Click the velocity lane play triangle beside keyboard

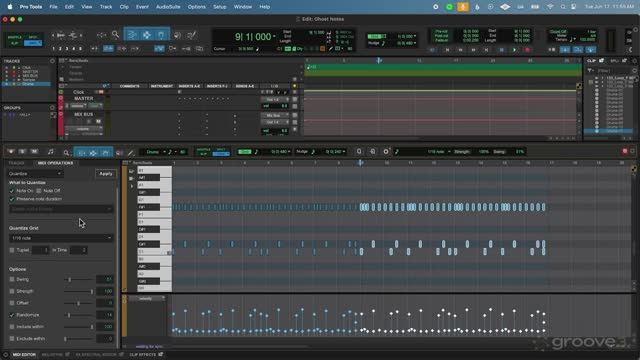tap(131, 186)
